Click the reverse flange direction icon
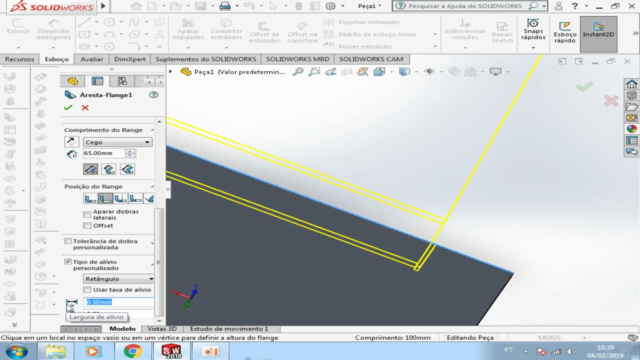The height and width of the screenshot is (360, 640). tap(71, 142)
